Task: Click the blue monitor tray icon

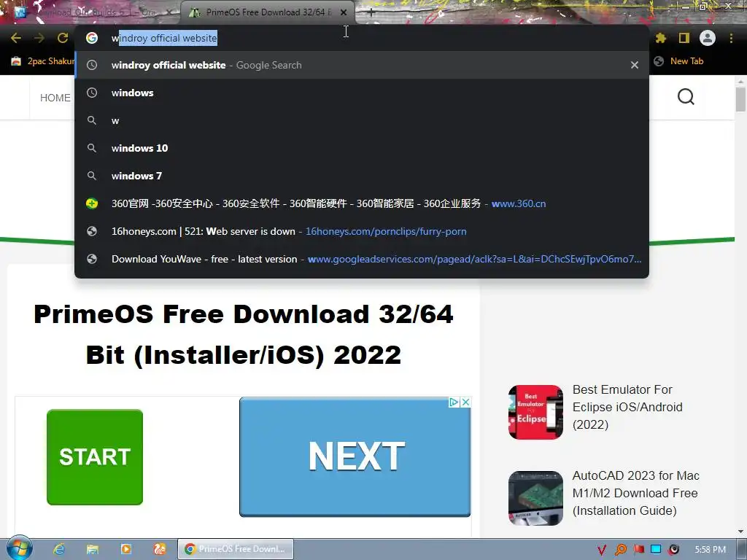Action: 656,549
